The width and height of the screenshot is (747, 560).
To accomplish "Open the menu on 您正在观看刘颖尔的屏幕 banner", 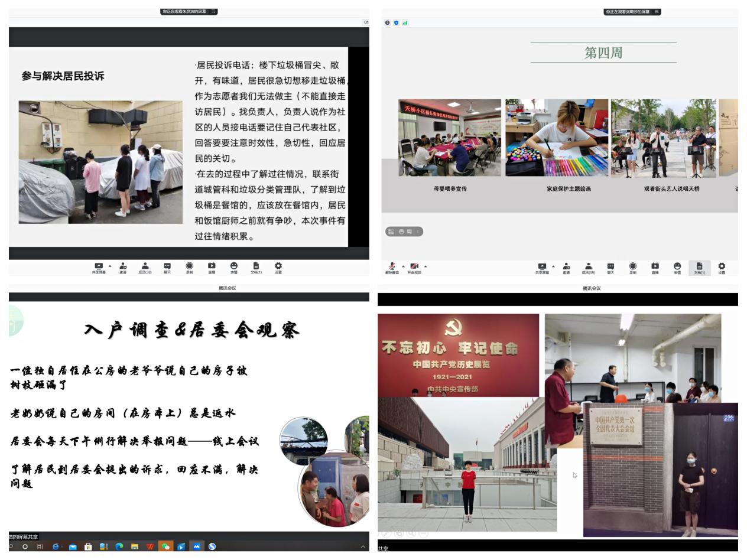I will click(657, 11).
